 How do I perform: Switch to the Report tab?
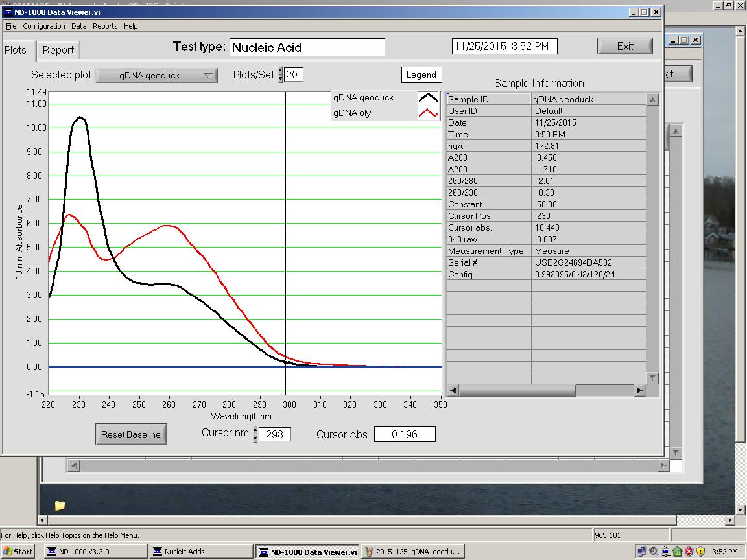click(58, 51)
